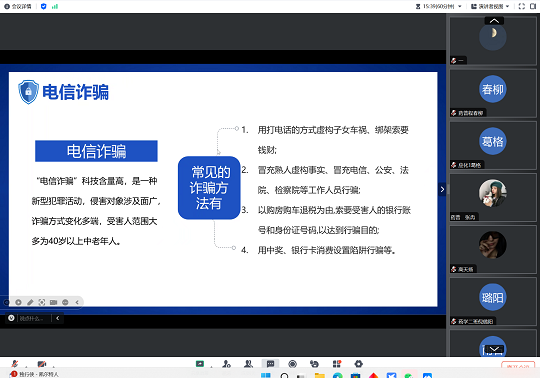Click the 说点什么 chat input field
The width and height of the screenshot is (540, 378).
(x=32, y=318)
